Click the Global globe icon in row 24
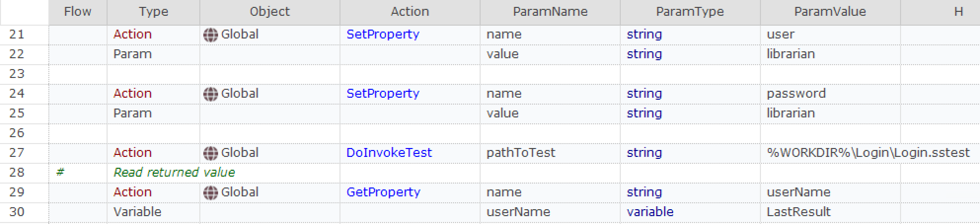 (x=210, y=94)
